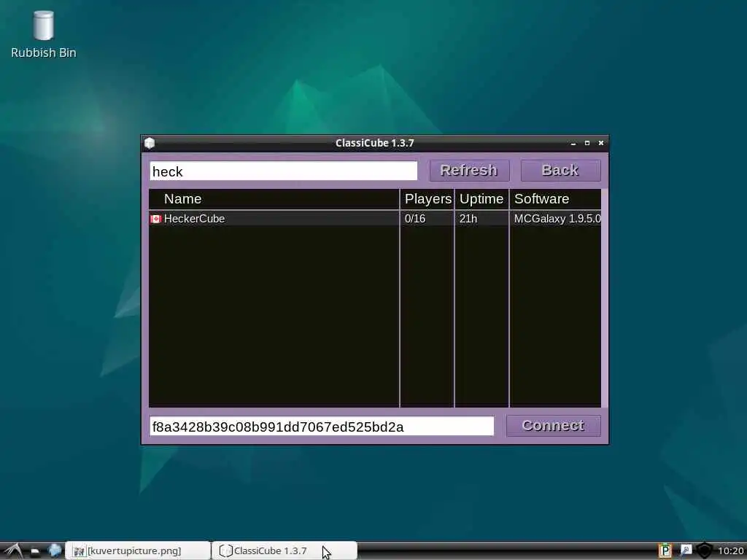Image resolution: width=747 pixels, height=560 pixels.
Task: Switch to kuvertupicture.png taskbar window
Action: [138, 551]
